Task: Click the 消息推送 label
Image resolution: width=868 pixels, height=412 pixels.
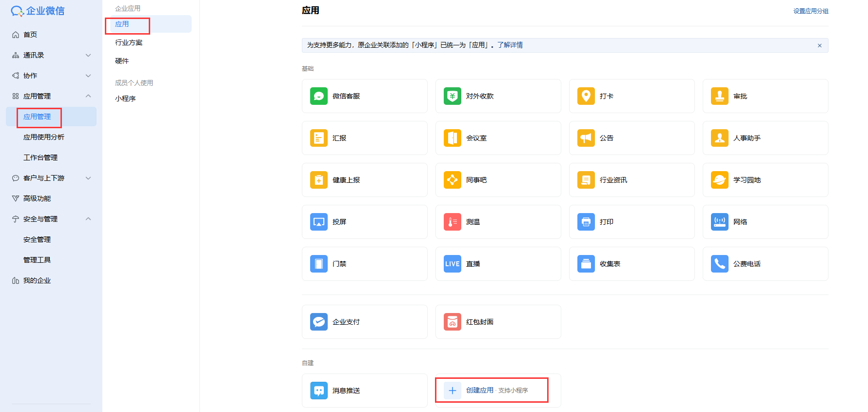Action: point(346,391)
